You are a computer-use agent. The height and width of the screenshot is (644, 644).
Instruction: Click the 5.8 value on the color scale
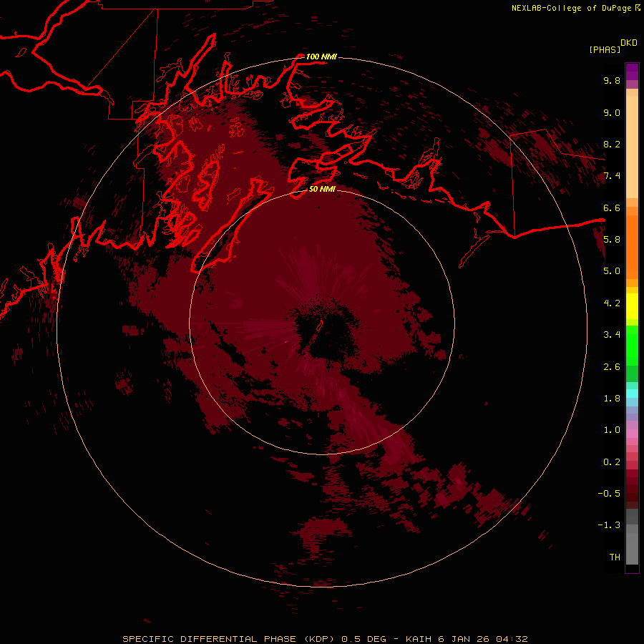(x=612, y=240)
